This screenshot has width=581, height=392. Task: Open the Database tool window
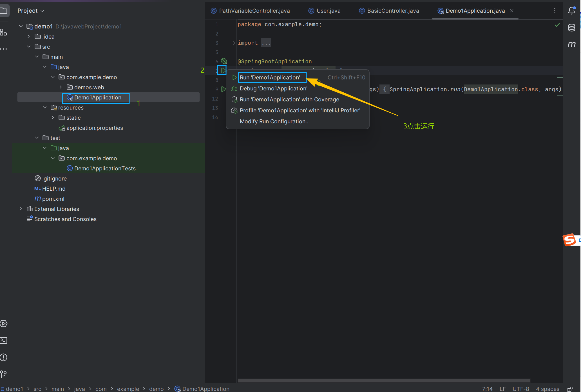571,27
